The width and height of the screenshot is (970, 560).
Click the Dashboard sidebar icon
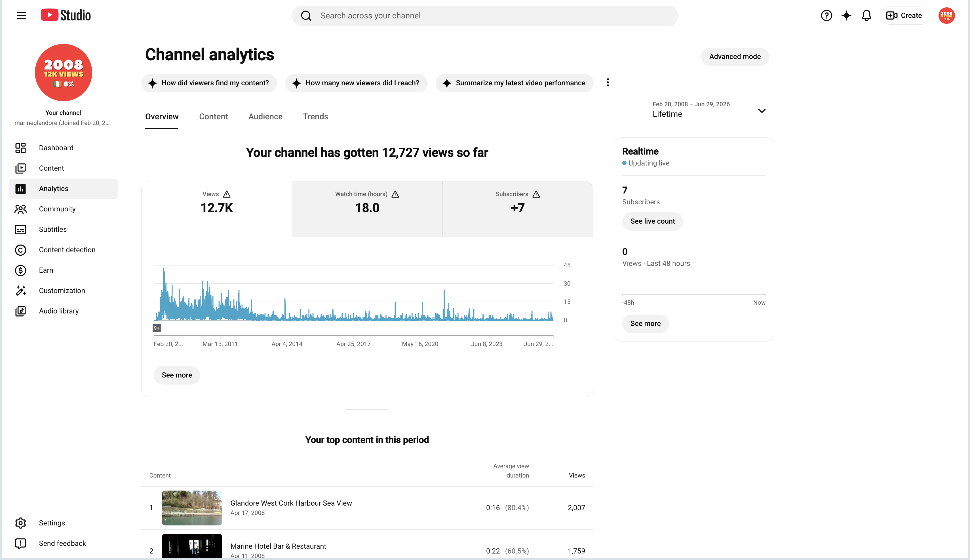20,148
